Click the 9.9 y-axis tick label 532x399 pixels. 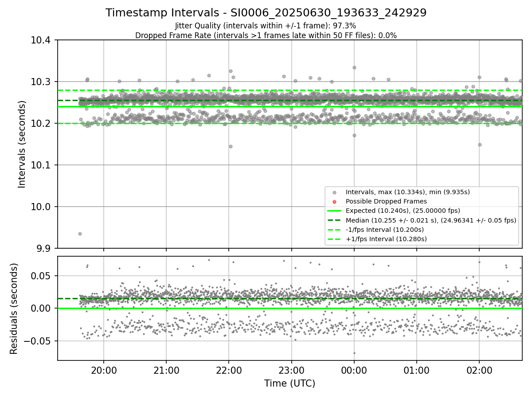point(43,248)
